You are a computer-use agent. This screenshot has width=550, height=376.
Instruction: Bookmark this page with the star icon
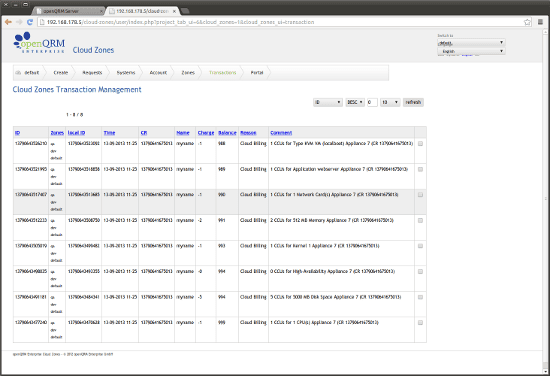pos(527,22)
